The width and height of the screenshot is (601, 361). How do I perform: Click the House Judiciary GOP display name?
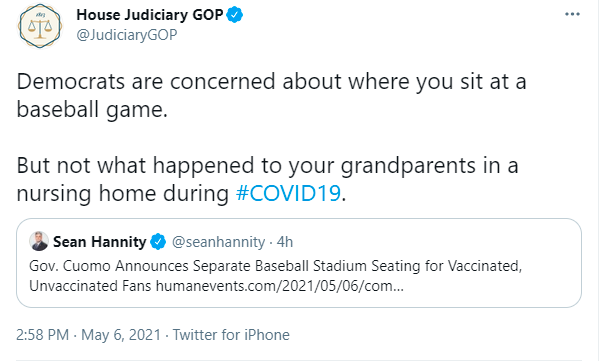click(149, 15)
